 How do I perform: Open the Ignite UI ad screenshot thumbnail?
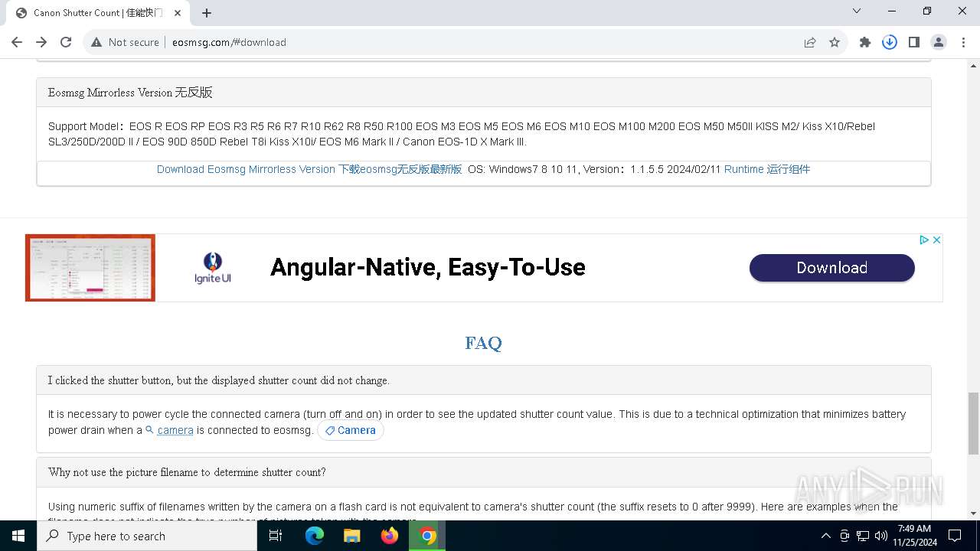click(x=90, y=268)
